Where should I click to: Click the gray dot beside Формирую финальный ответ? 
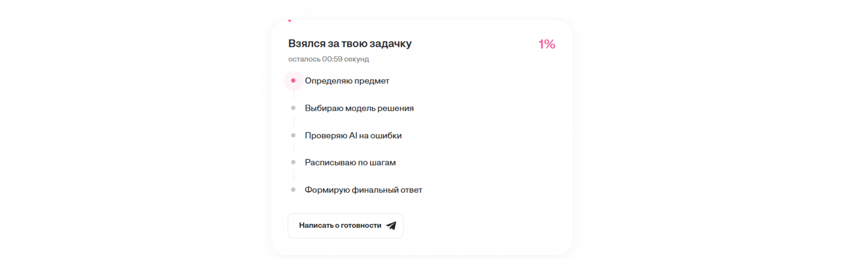(x=293, y=190)
